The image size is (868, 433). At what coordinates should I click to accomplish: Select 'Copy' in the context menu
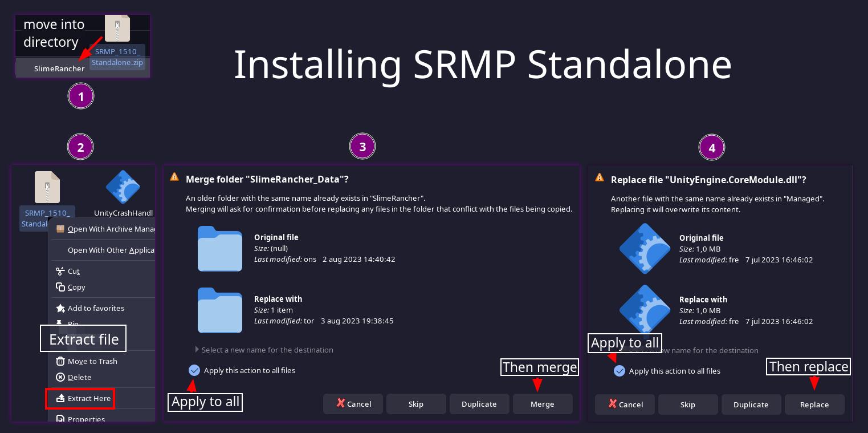click(76, 287)
